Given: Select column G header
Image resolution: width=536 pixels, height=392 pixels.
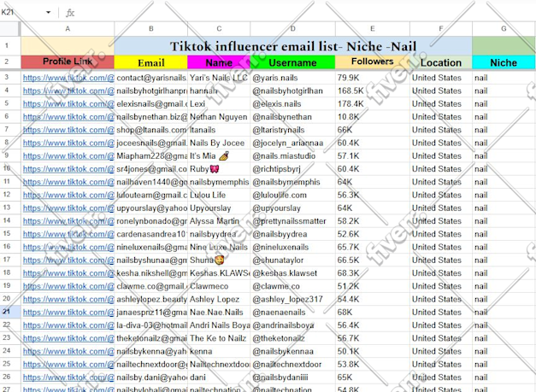Looking at the screenshot, I should (x=504, y=29).
